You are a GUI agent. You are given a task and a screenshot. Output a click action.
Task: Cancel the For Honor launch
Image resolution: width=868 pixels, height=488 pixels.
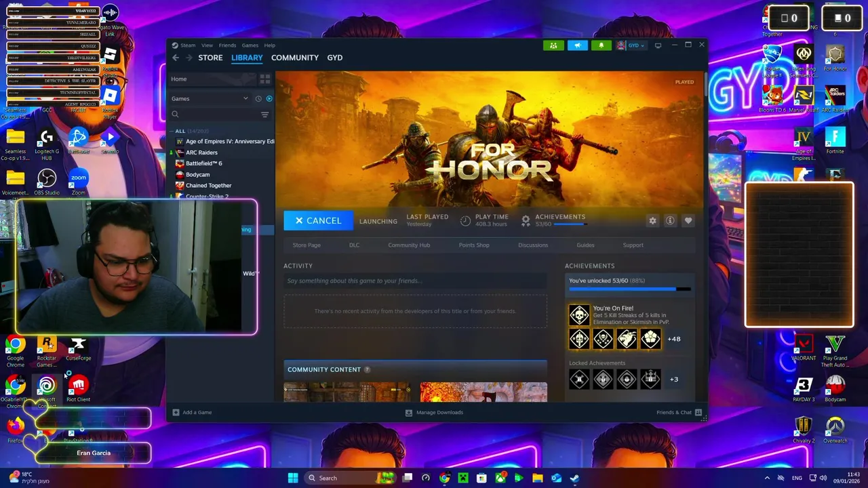pos(318,220)
